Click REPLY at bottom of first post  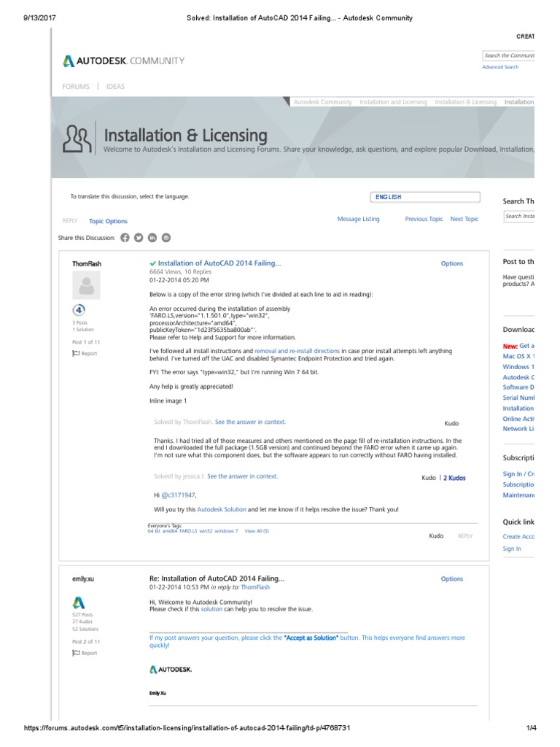coord(465,536)
